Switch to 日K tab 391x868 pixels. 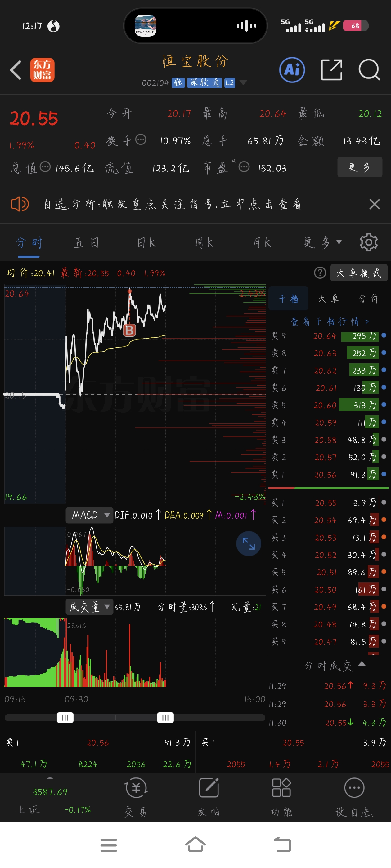(146, 243)
